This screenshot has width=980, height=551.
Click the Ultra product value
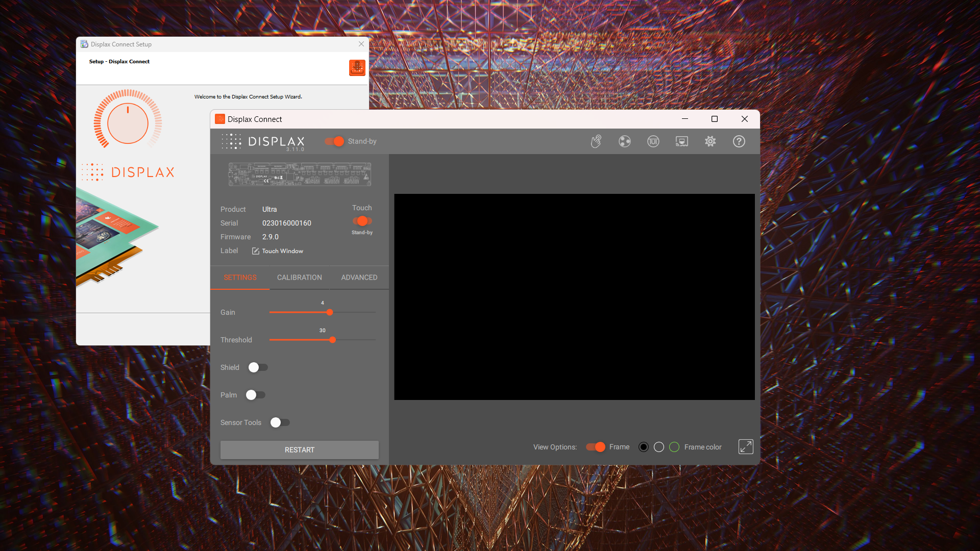pos(269,209)
